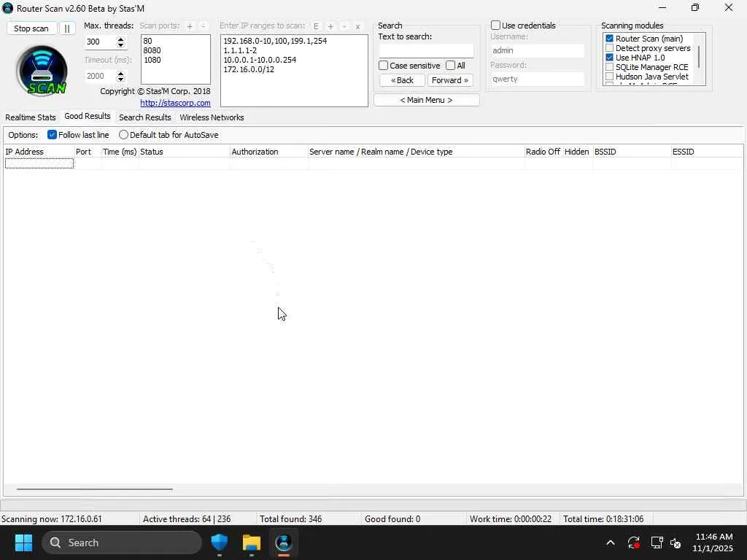Sort by ESSID column header
The image size is (747, 560).
(707, 152)
